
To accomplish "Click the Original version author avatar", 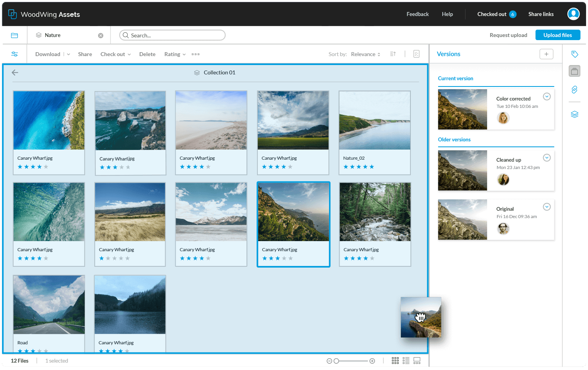I will (503, 229).
